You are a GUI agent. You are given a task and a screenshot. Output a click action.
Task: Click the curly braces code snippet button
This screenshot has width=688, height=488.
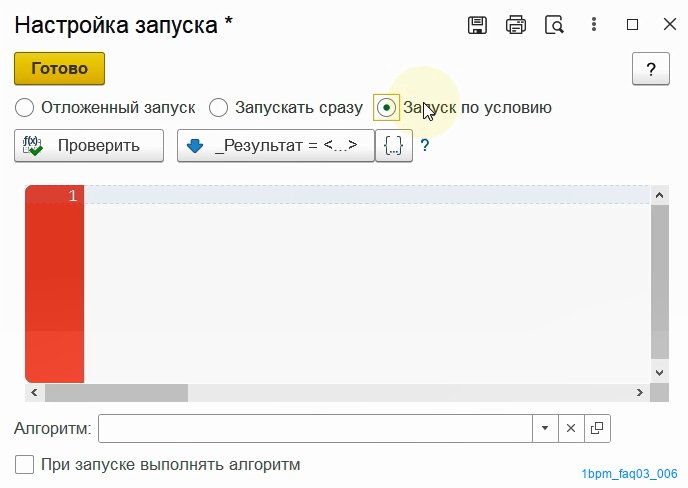click(x=394, y=145)
